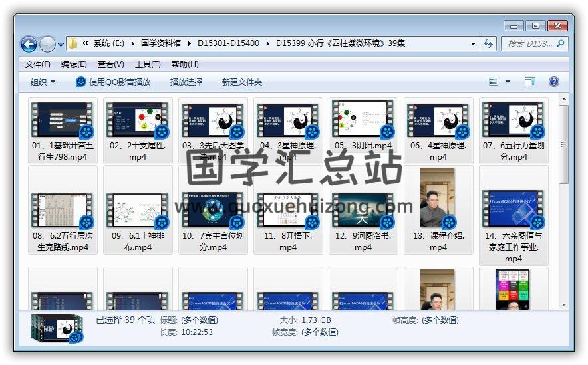Click the change view icon
Image resolution: width=588 pixels, height=365 pixels.
coord(494,82)
